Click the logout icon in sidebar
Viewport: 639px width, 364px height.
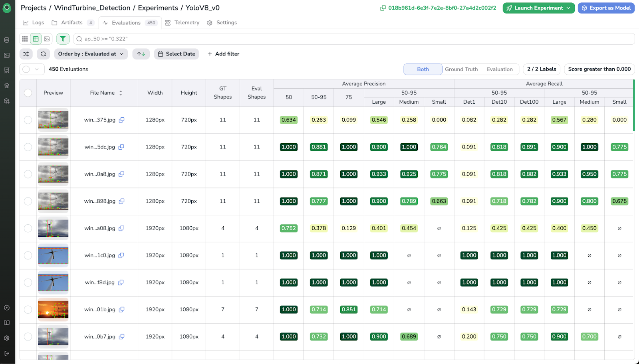click(x=7, y=353)
